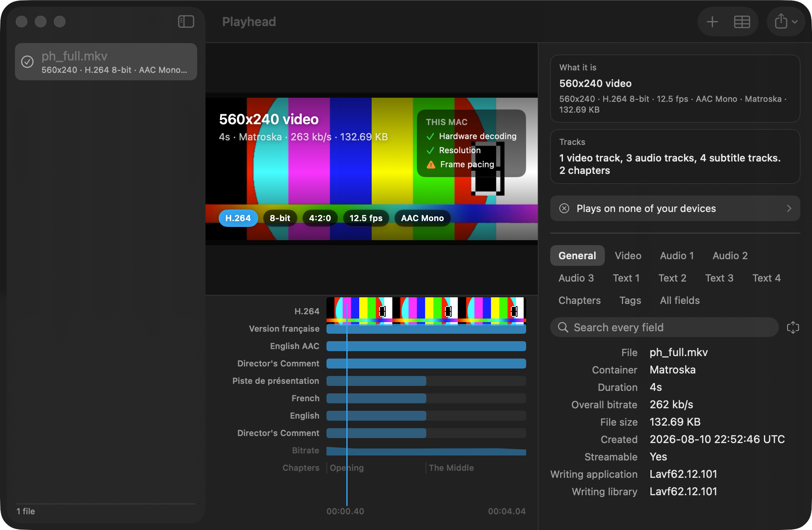Click the X icon in Plays on none

click(564, 208)
